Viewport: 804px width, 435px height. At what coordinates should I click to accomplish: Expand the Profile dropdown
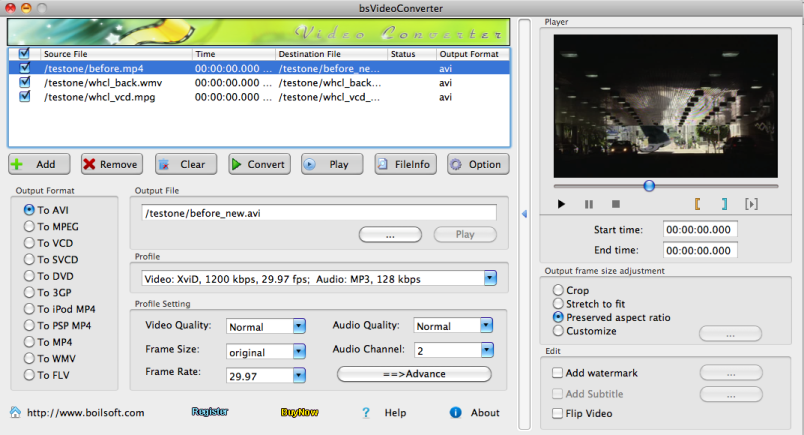click(490, 278)
